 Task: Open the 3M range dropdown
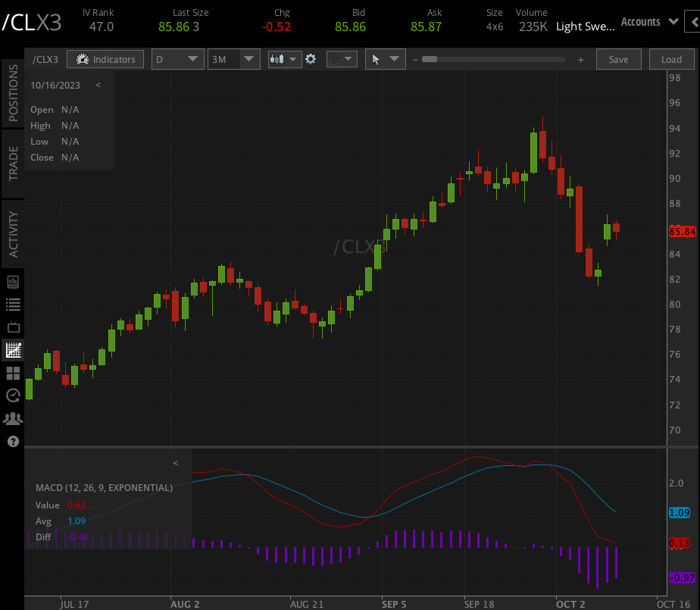click(233, 59)
